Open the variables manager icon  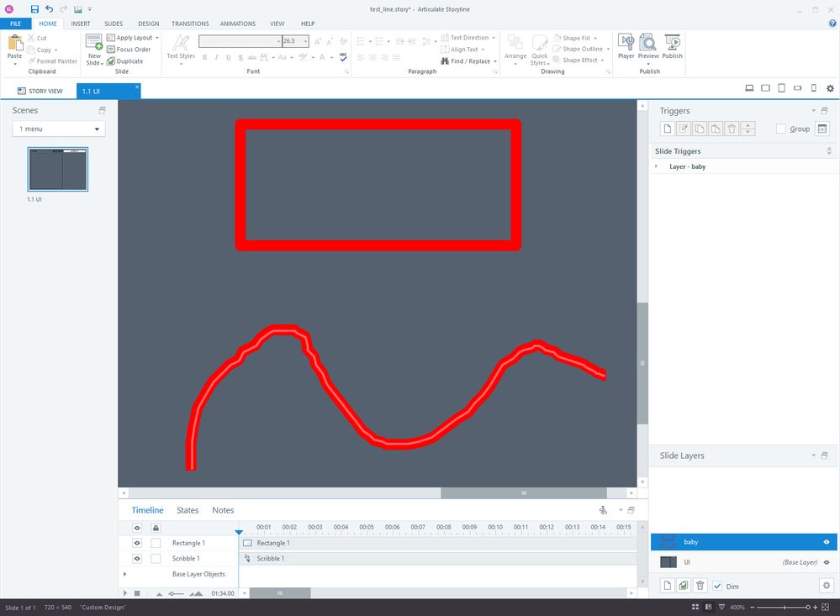click(x=822, y=129)
